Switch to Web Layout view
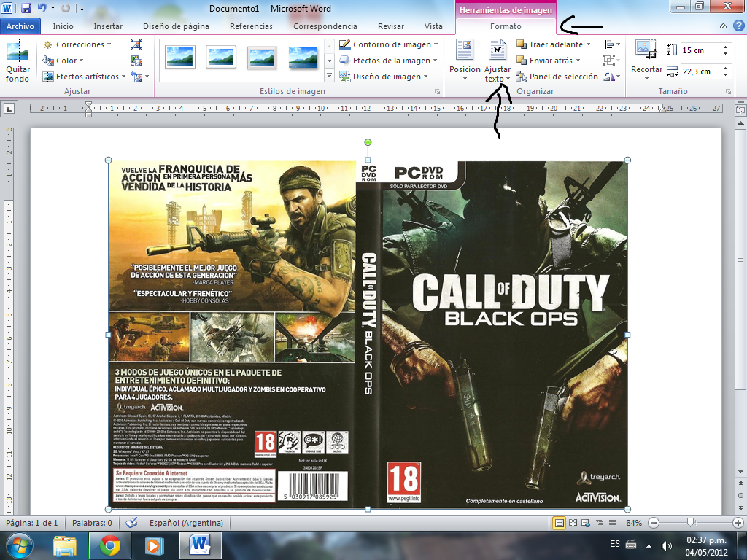This screenshot has height=560, width=747. coord(586,523)
